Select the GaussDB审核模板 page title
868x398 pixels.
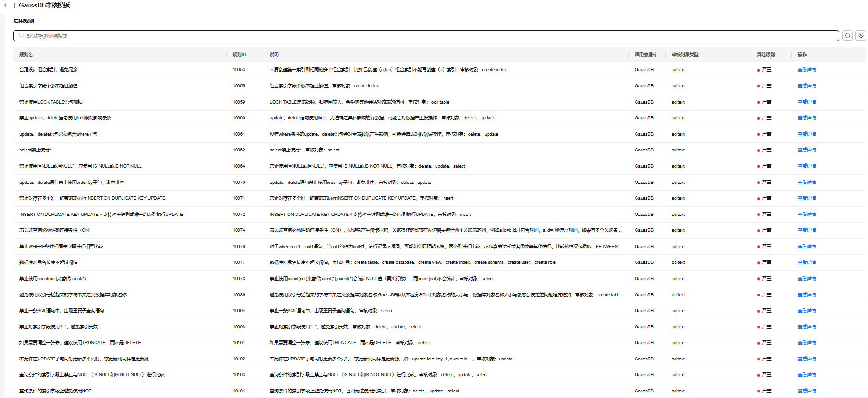(x=45, y=5)
